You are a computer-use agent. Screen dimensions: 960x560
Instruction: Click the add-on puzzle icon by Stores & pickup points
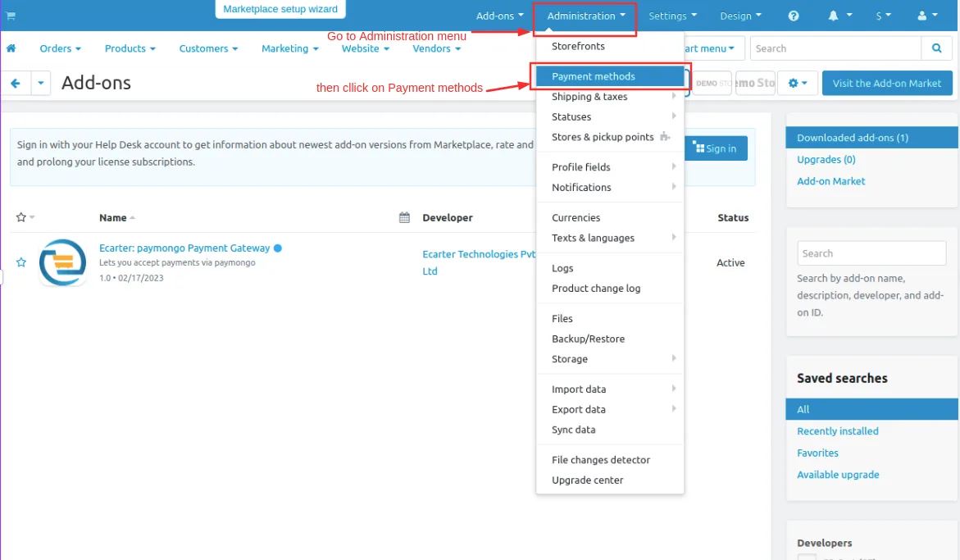pyautogui.click(x=665, y=136)
